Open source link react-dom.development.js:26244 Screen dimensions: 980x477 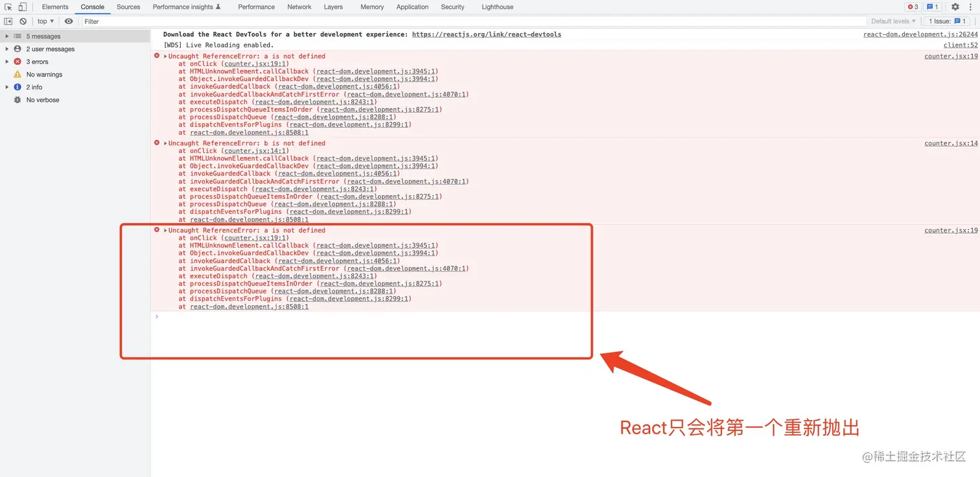pos(920,34)
